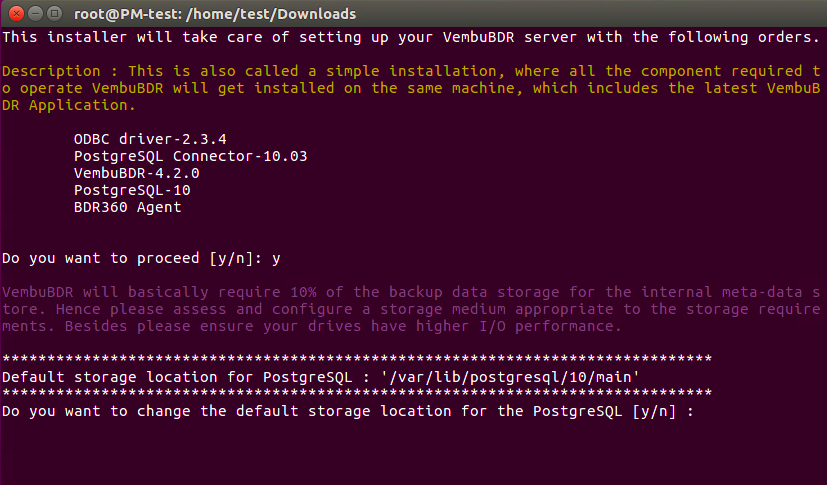Click the yellow Description text paragraph
Viewport: 827px width, 485px height.
point(411,88)
